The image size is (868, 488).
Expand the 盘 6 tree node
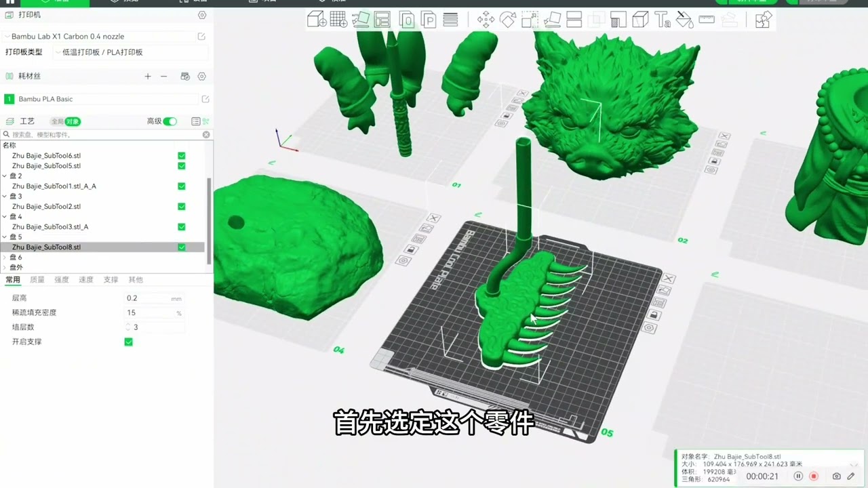point(5,258)
